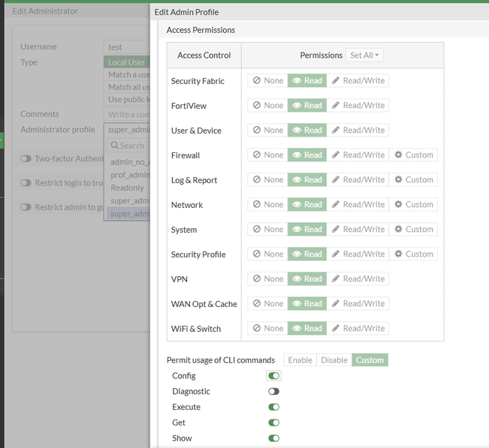Click the None circle icon for WiFi & Switch

[x=256, y=329]
